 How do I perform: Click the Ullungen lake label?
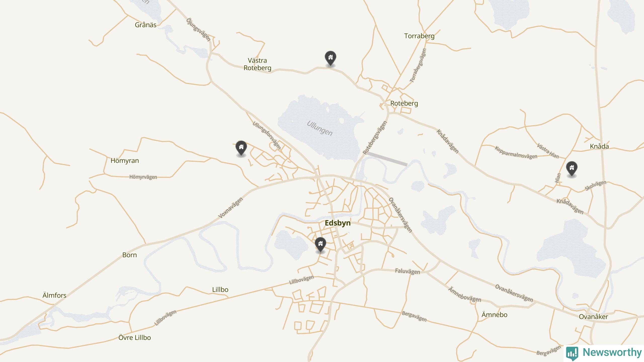coord(320,128)
